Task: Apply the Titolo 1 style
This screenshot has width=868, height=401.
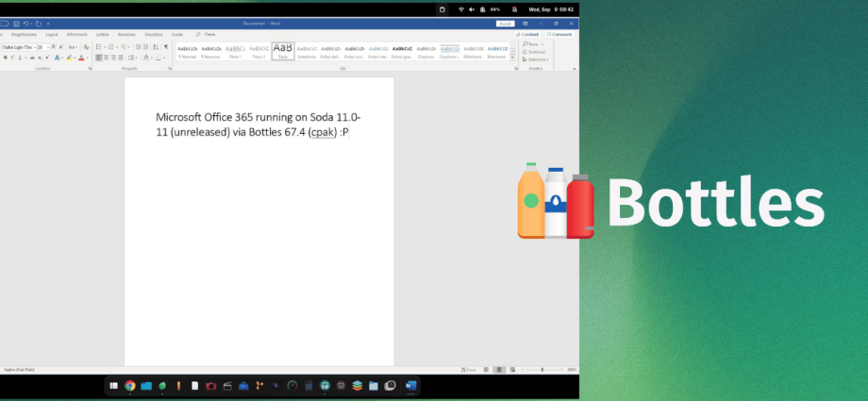Action: tap(235, 52)
